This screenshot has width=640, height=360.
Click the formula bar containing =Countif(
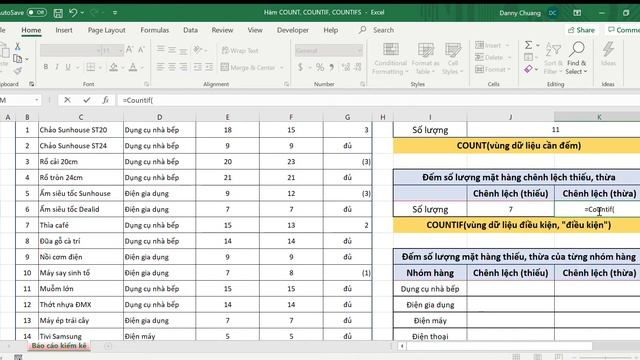coord(379,100)
